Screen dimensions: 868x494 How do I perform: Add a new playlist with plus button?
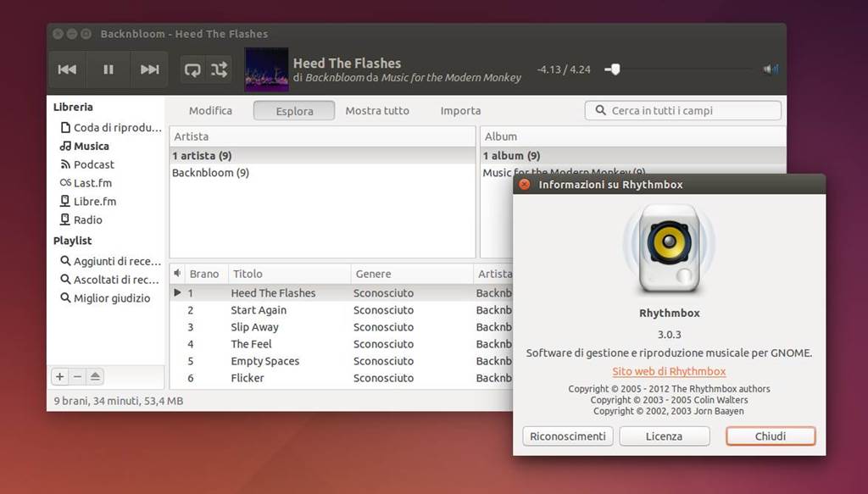coord(59,376)
